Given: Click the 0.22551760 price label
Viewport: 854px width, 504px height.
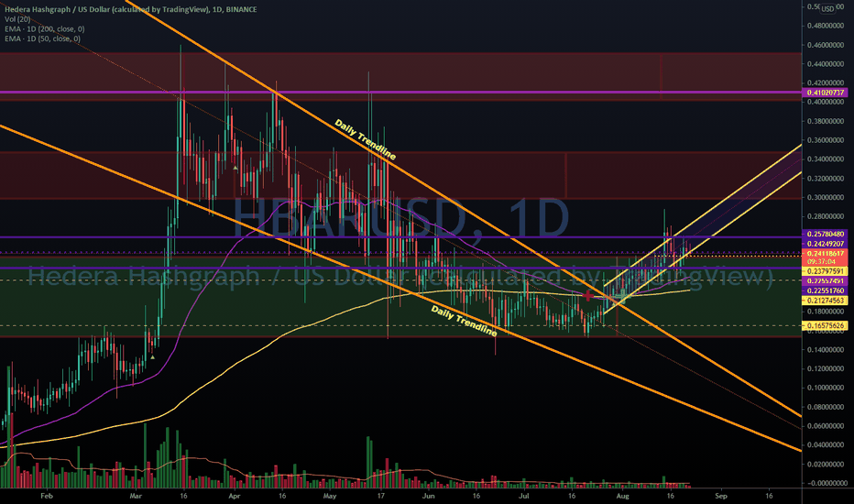Looking at the screenshot, I should 825,290.
